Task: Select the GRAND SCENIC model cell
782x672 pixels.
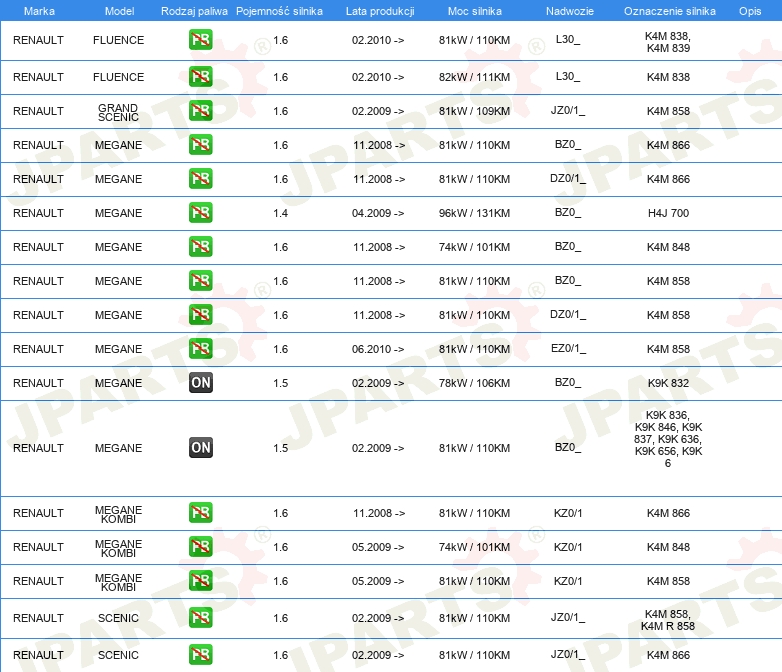Action: click(118, 112)
